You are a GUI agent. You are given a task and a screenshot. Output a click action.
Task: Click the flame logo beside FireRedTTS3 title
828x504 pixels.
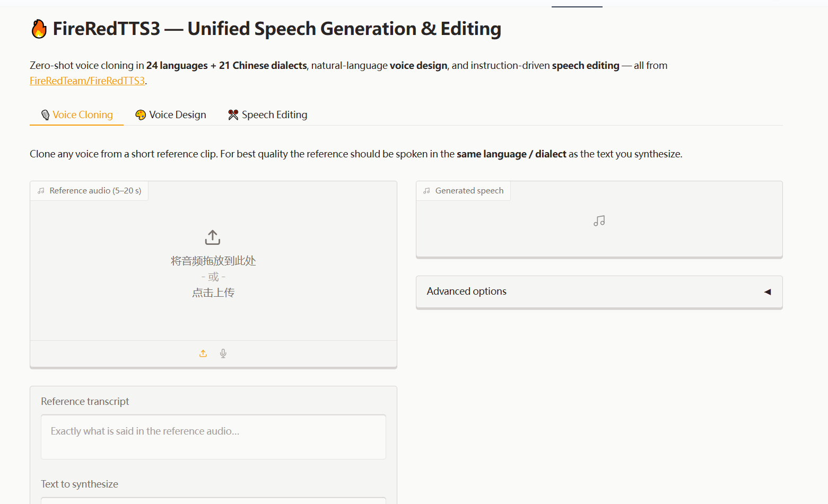(x=39, y=29)
